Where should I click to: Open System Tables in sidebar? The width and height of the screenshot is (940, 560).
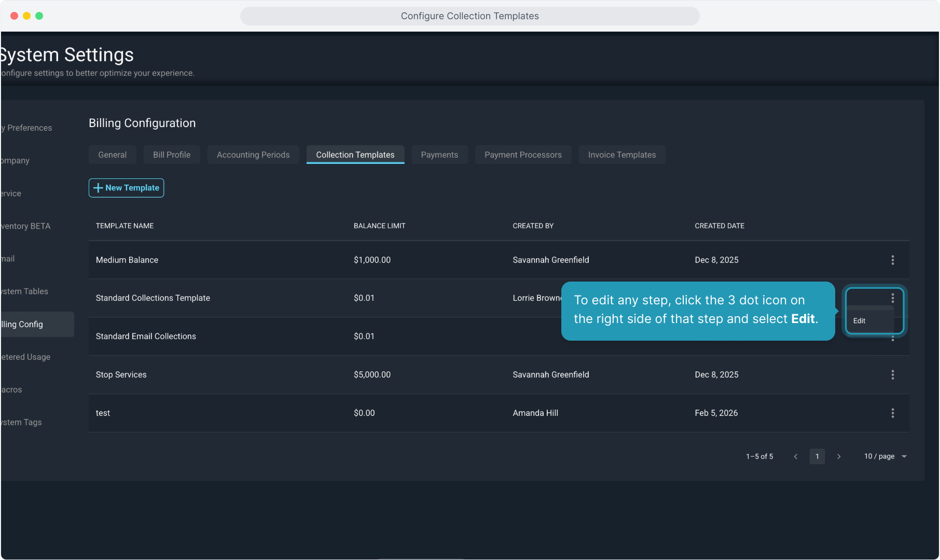point(25,291)
